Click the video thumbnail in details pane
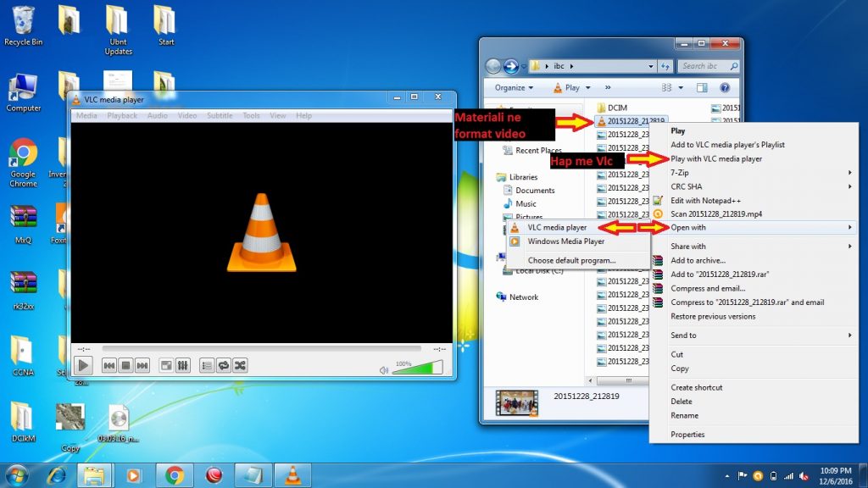 click(516, 402)
